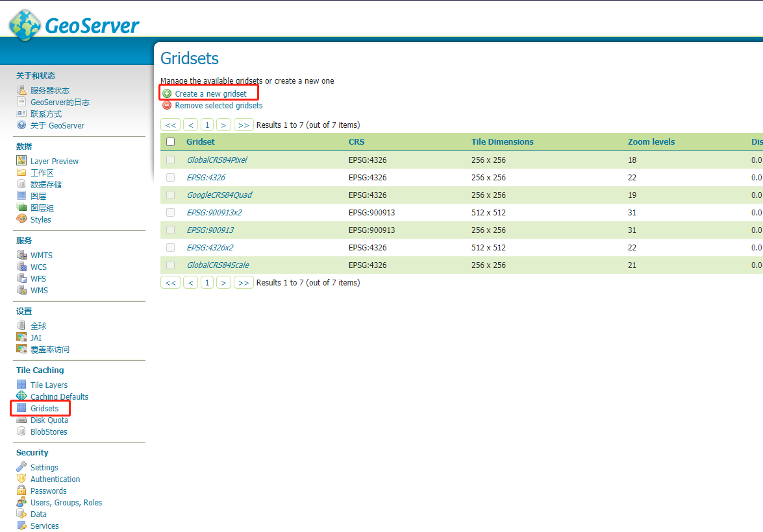Check the GoogleCRS84Quad row checkbox
This screenshot has width=763, height=532.
(170, 195)
